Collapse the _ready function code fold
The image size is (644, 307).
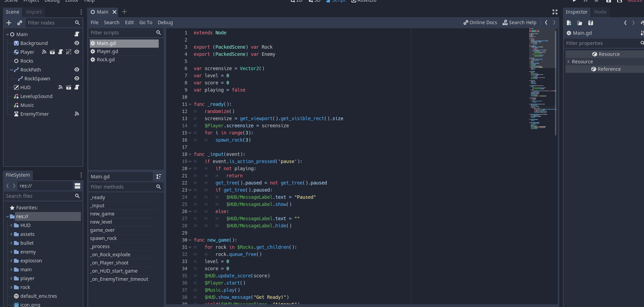coord(190,104)
